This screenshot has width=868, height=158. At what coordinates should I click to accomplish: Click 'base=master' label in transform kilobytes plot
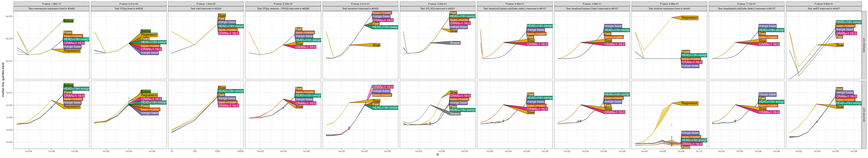tap(382, 13)
